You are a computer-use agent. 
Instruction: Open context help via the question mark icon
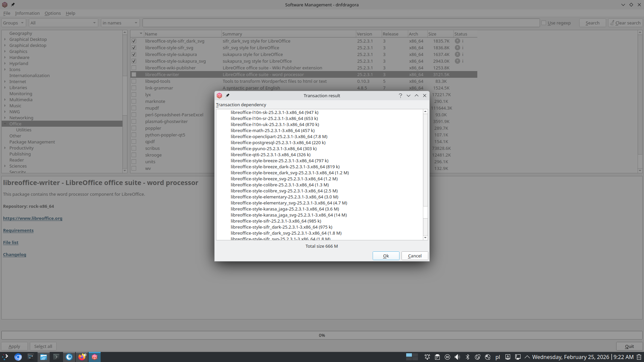click(400, 96)
